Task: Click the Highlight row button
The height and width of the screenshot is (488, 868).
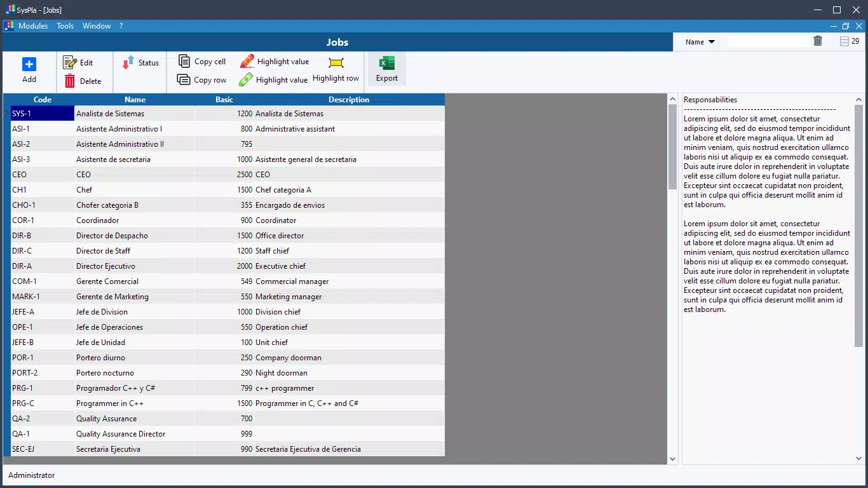Action: 336,70
